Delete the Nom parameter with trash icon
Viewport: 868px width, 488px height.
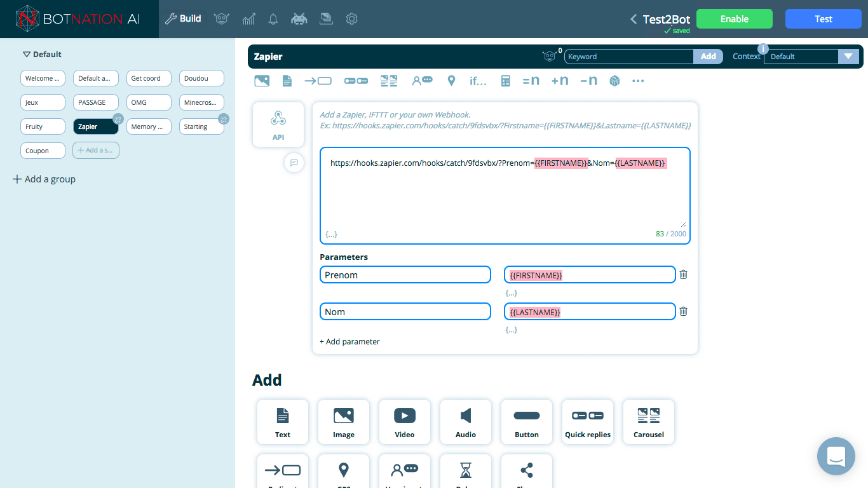tap(683, 311)
